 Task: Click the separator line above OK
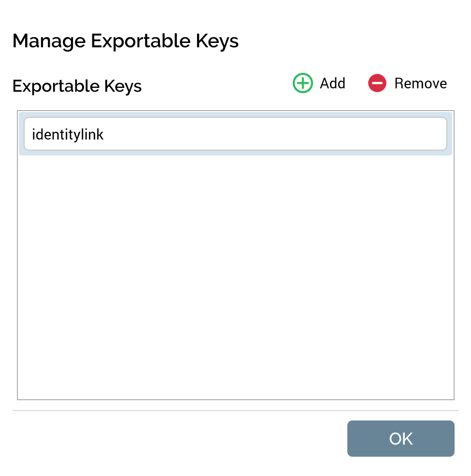[235, 410]
